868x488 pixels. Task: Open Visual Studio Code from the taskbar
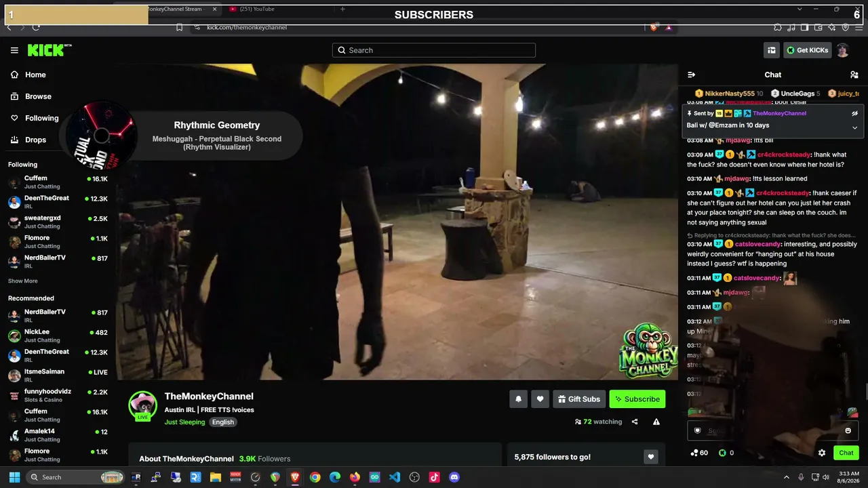point(395,477)
